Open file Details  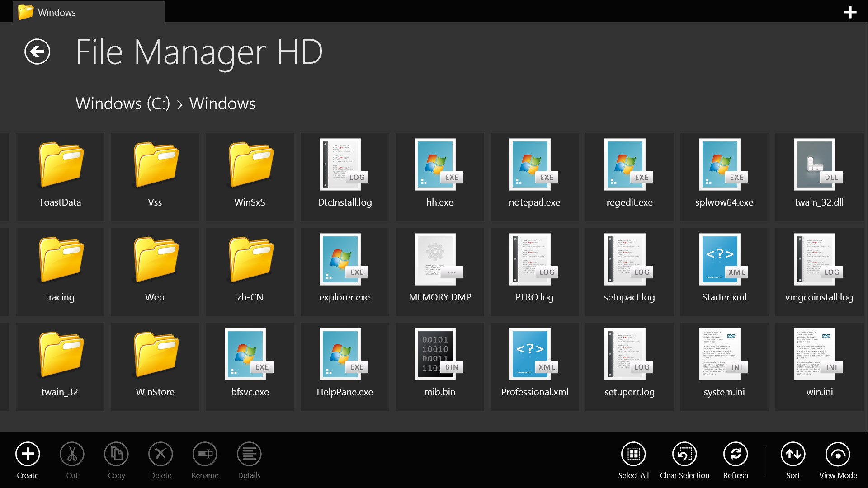tap(249, 454)
